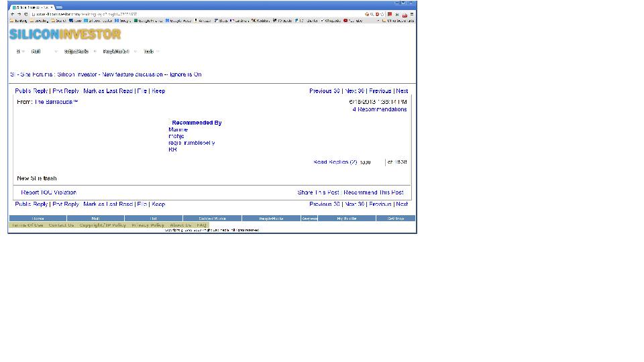The width and height of the screenshot is (644, 362).
Task: Expand the Tools dropdown arrow
Action: [x=158, y=52]
